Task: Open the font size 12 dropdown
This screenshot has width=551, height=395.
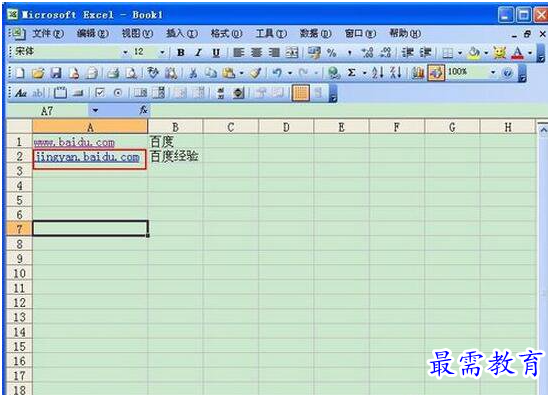Action: 162,53
